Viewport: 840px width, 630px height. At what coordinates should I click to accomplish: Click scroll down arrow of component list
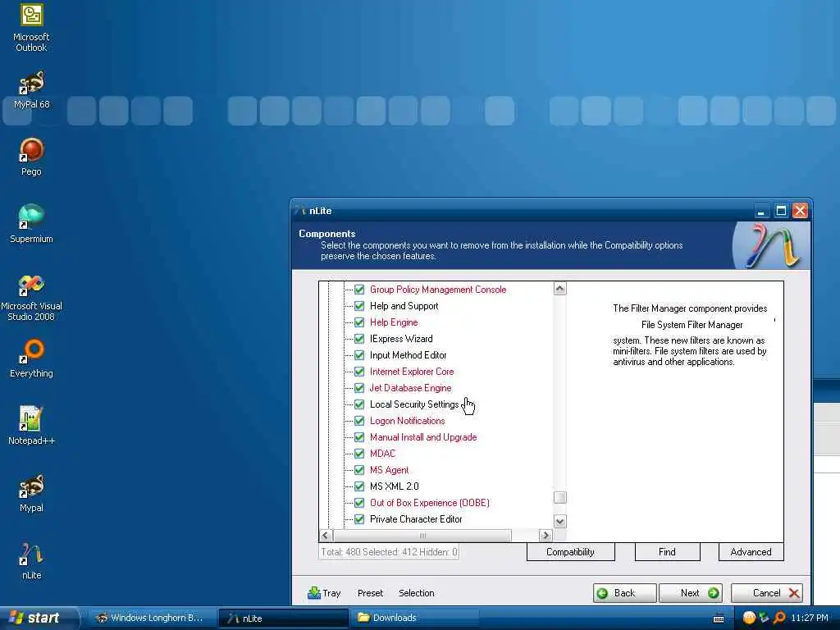(559, 521)
